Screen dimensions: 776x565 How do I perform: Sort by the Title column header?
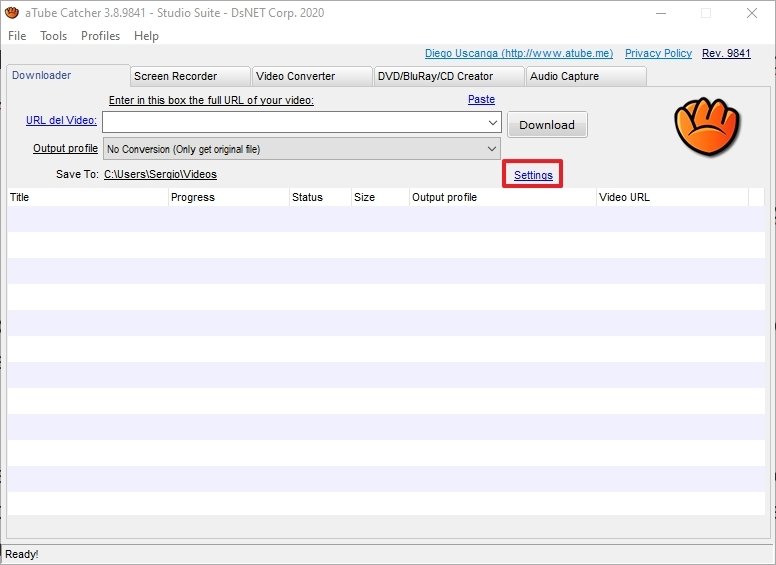click(x=88, y=197)
